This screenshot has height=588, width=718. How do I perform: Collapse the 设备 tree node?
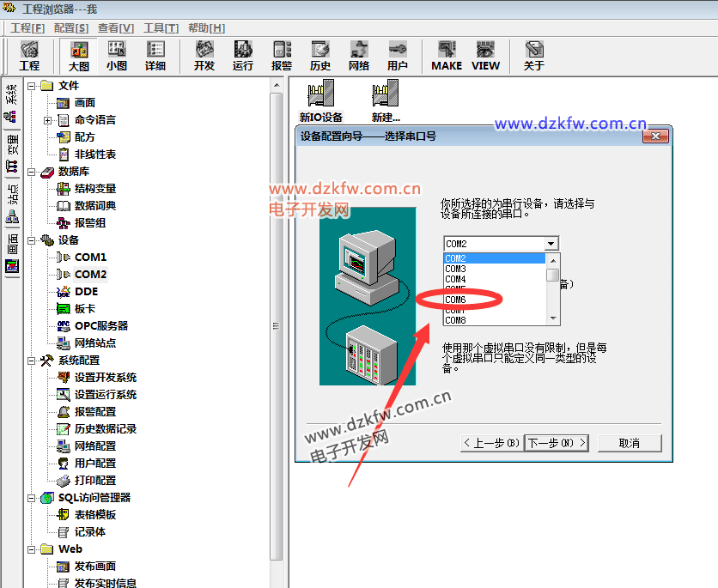click(x=33, y=240)
